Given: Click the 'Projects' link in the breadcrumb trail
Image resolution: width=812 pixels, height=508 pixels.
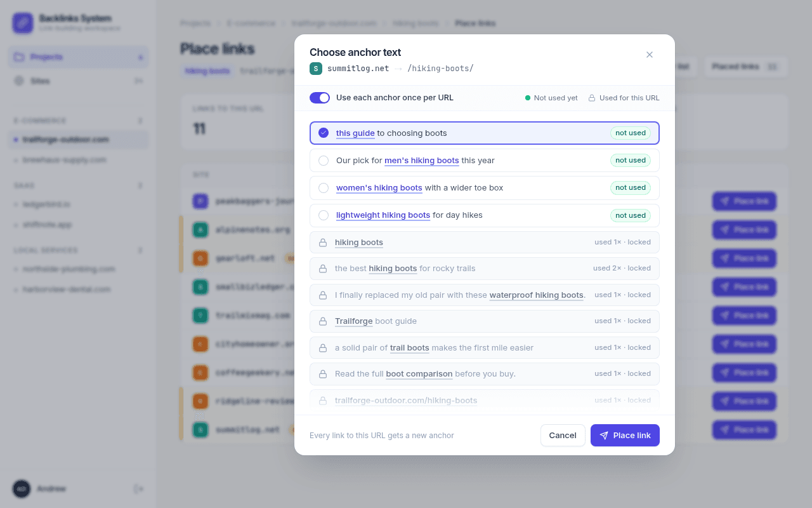Looking at the screenshot, I should 195,23.
